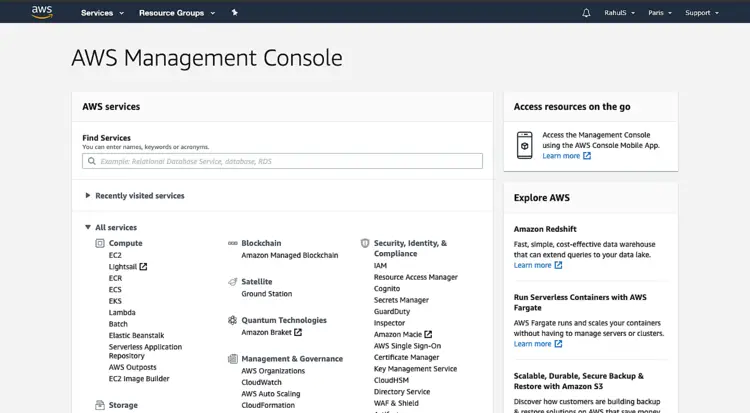This screenshot has height=413, width=750.
Task: Open the ECR service
Action: [115, 278]
